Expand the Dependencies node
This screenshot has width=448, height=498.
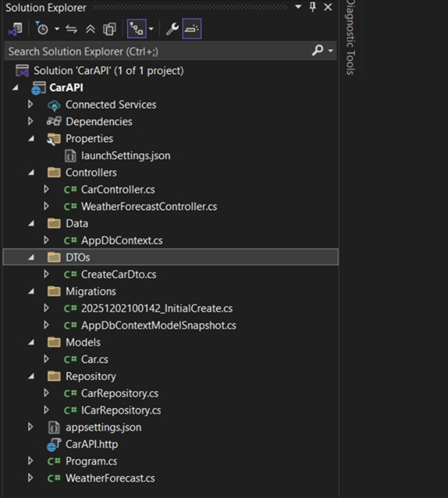click(x=31, y=121)
